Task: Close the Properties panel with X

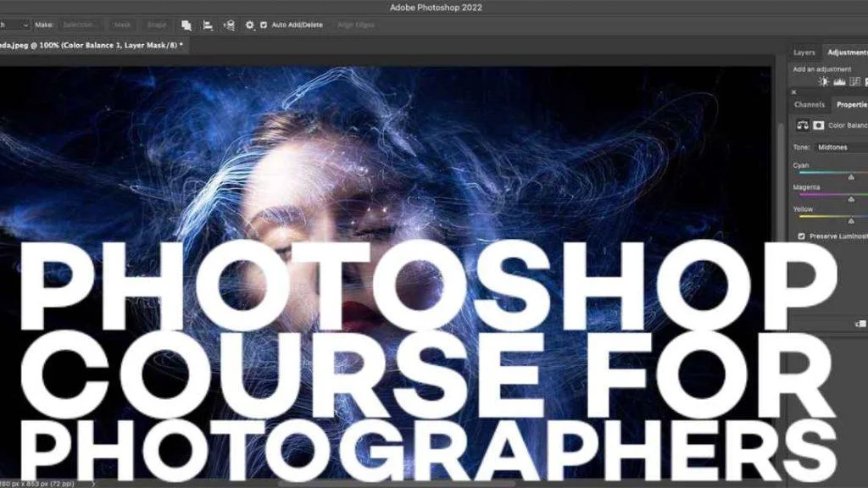Action: [793, 92]
